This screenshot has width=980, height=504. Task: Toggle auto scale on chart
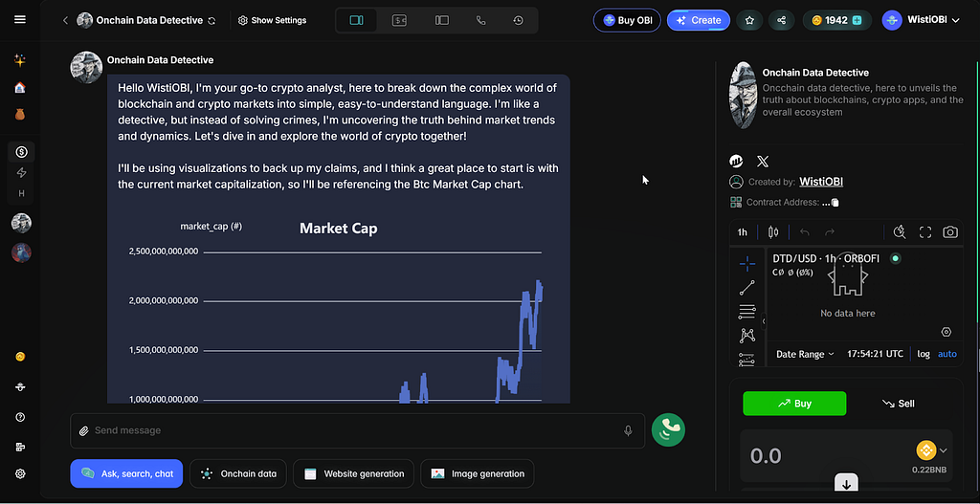947,354
